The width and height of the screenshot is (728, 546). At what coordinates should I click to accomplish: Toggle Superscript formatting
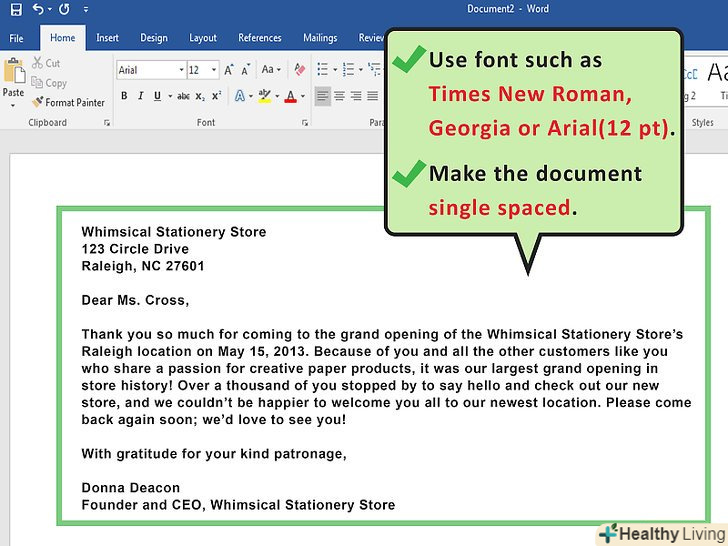(216, 96)
